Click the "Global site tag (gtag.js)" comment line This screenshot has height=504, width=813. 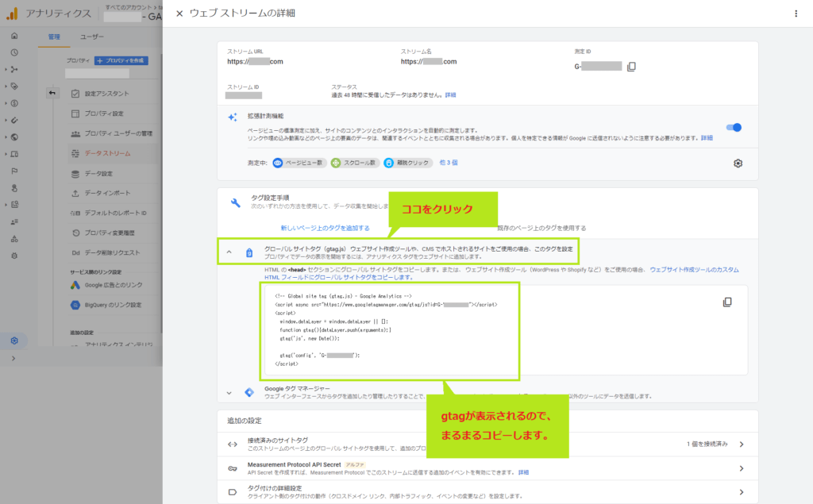pos(343,296)
